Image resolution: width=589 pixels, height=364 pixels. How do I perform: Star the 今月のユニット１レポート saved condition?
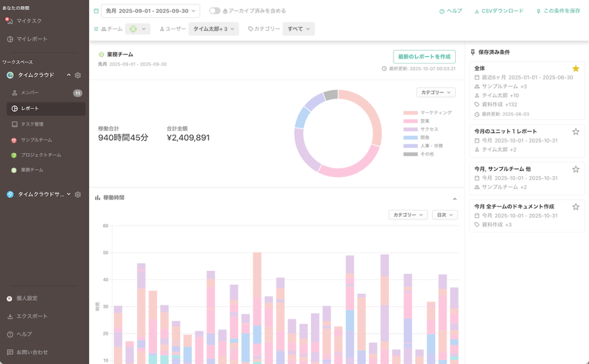click(575, 132)
